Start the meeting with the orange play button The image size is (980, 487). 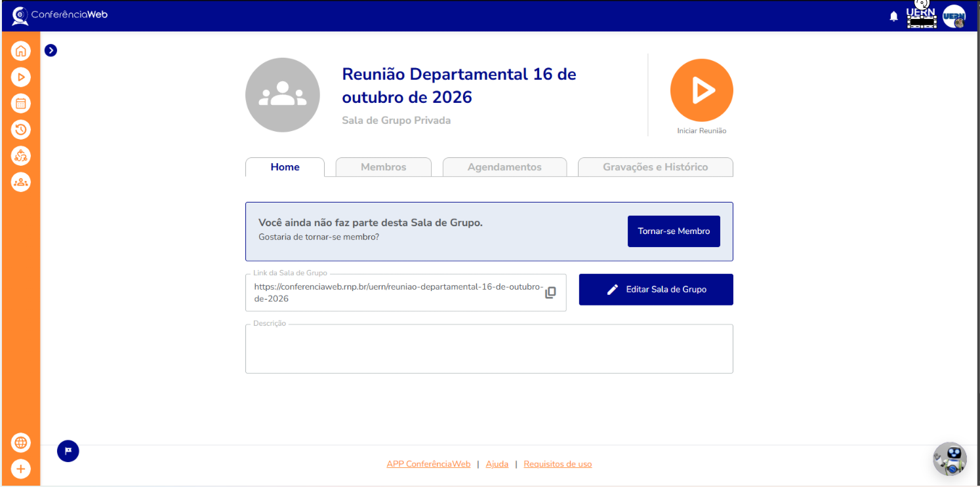pos(702,90)
